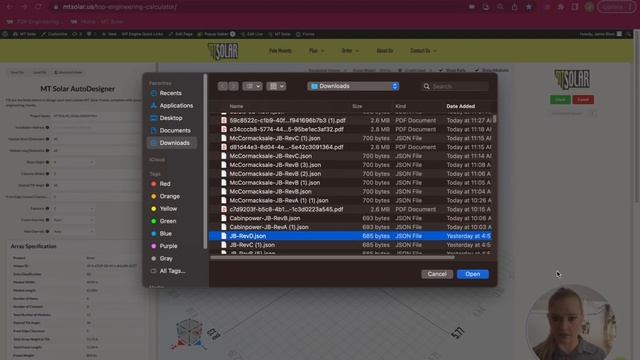Click browser reload button

pyautogui.click(x=38, y=7)
